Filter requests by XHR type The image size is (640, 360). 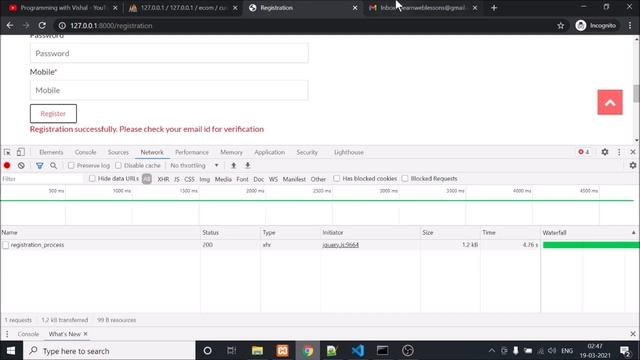point(163,179)
